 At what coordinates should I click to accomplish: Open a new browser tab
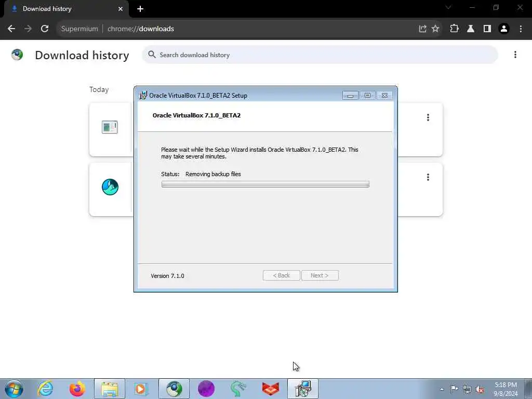click(x=140, y=9)
